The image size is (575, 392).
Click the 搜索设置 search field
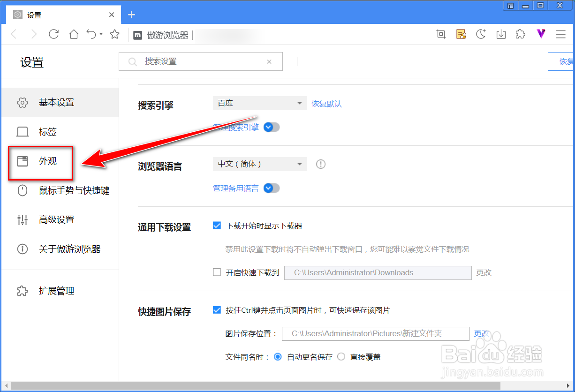(x=201, y=61)
